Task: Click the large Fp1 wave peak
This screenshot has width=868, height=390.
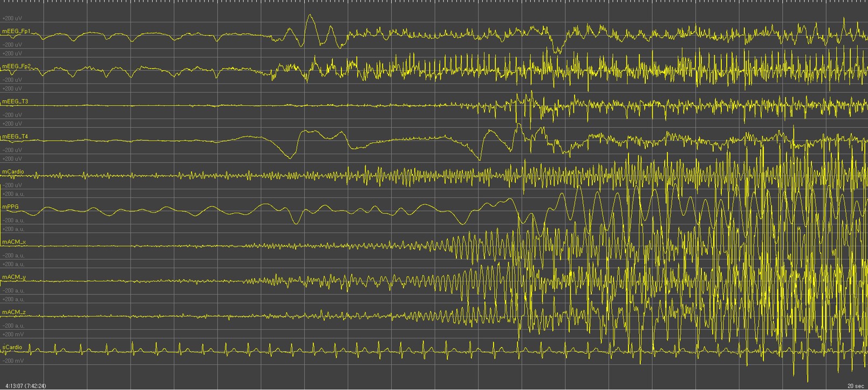Action: coord(310,16)
